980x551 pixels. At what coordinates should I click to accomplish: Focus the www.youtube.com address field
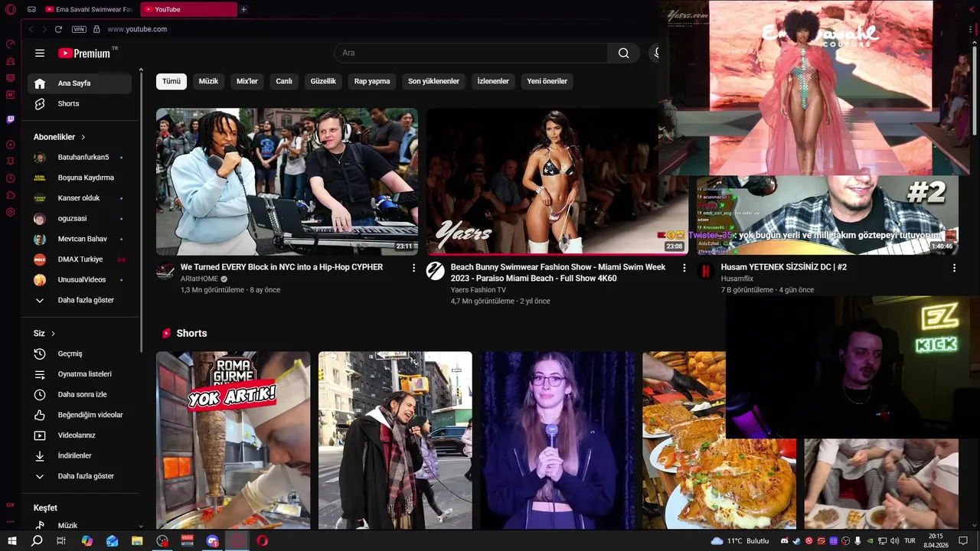point(137,29)
